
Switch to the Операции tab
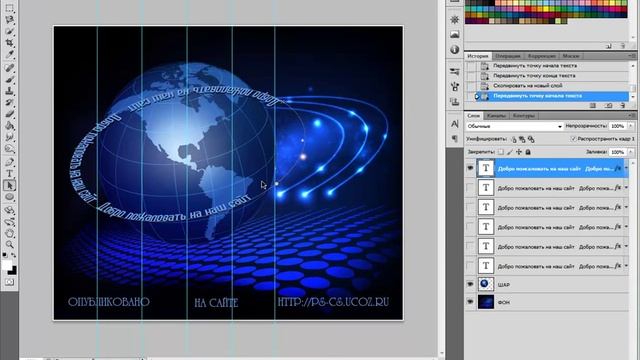pyautogui.click(x=508, y=56)
